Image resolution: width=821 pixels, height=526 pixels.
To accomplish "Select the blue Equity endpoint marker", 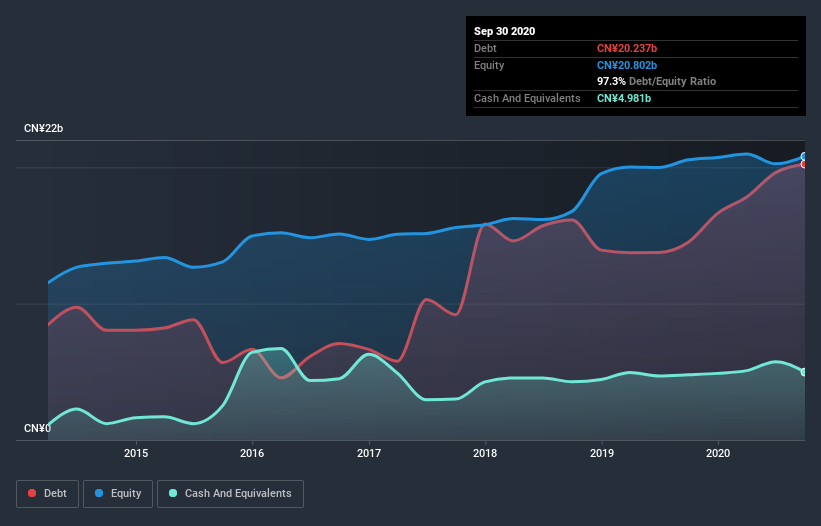I will [804, 156].
